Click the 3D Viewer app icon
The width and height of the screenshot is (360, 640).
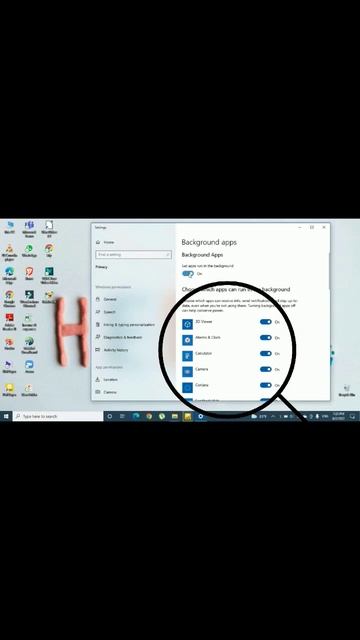187,324
